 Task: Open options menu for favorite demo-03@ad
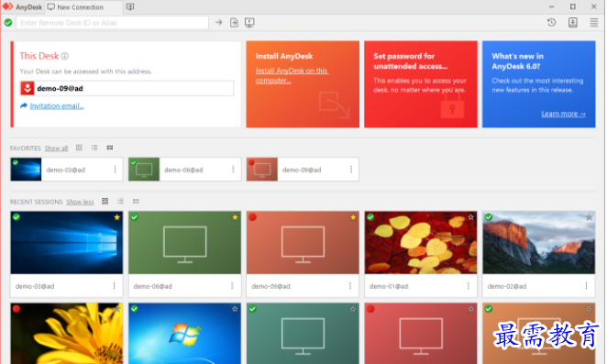pyautogui.click(x=115, y=170)
